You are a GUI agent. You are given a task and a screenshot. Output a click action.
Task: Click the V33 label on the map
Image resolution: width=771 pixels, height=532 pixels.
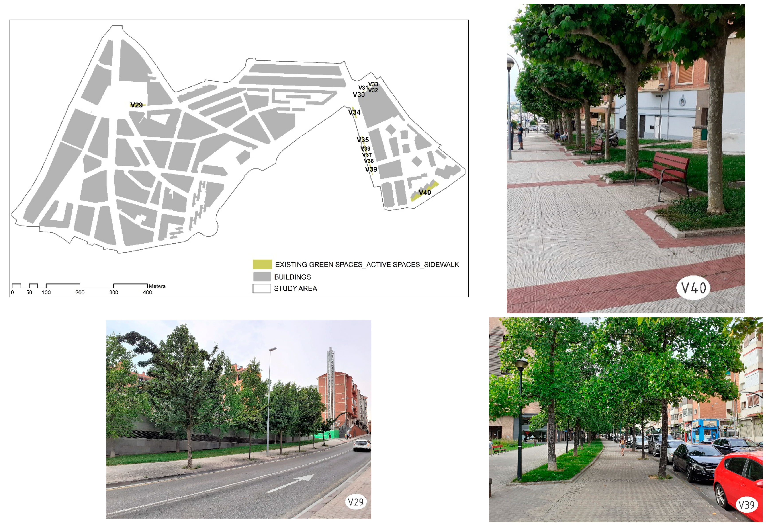coord(373,84)
